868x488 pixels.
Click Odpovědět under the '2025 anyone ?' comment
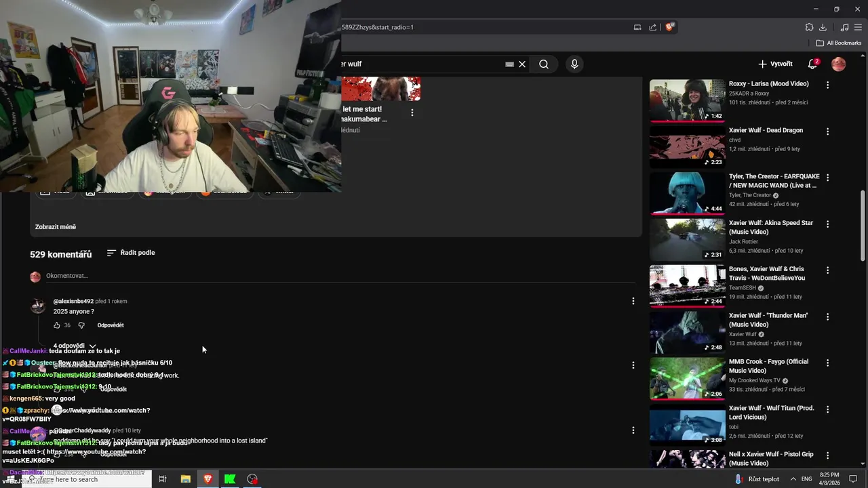tap(111, 325)
